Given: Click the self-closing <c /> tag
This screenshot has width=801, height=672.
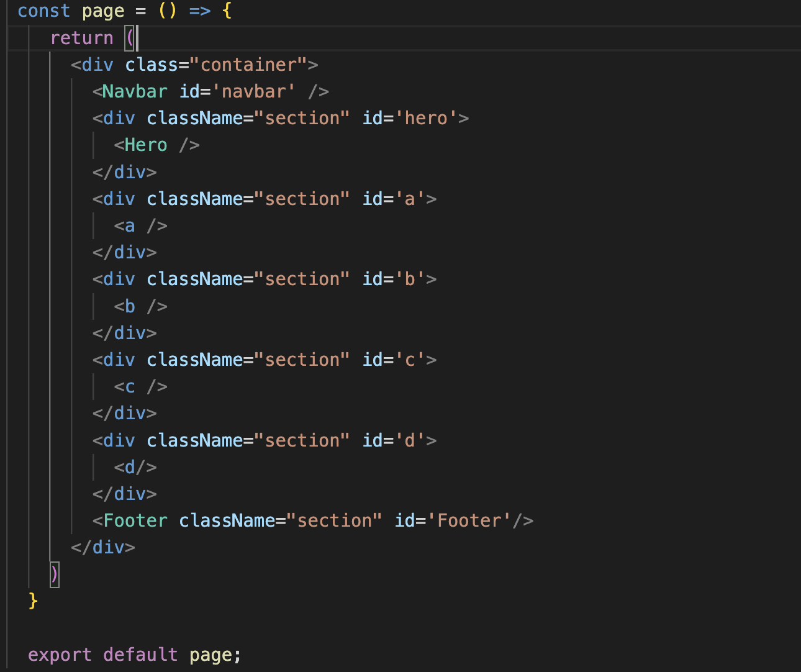Looking at the screenshot, I should [140, 386].
